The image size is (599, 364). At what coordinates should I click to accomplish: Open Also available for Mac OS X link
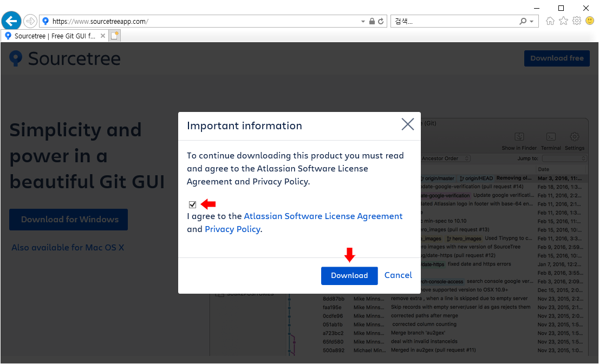(68, 247)
